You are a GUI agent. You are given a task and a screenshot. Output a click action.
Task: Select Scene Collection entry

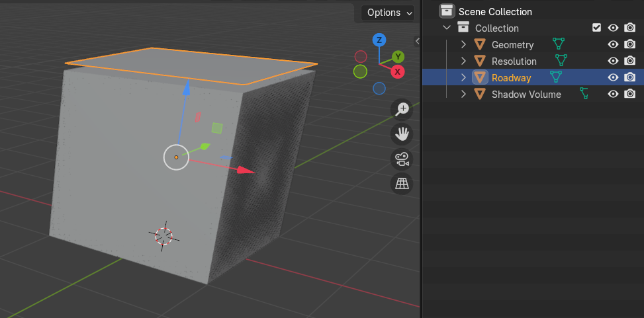click(495, 12)
